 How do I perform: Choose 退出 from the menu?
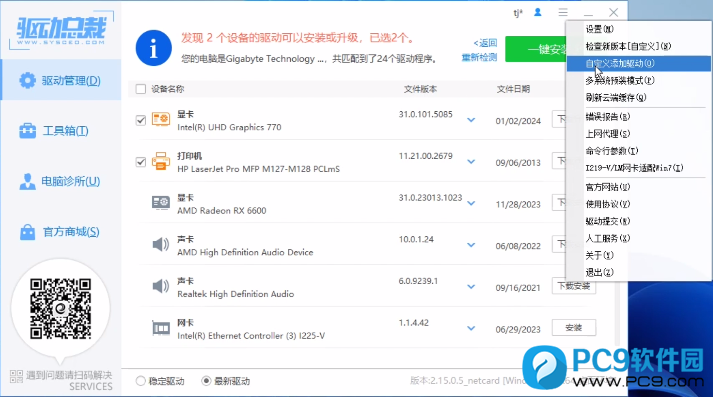tap(638, 272)
